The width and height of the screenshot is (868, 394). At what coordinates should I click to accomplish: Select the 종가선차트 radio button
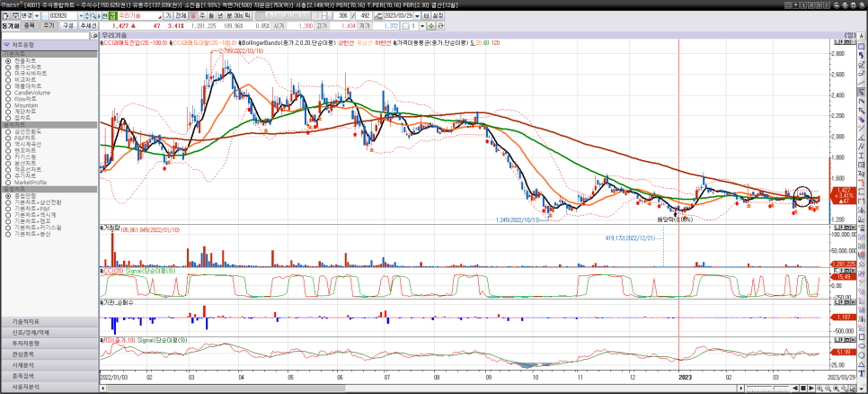(8, 67)
